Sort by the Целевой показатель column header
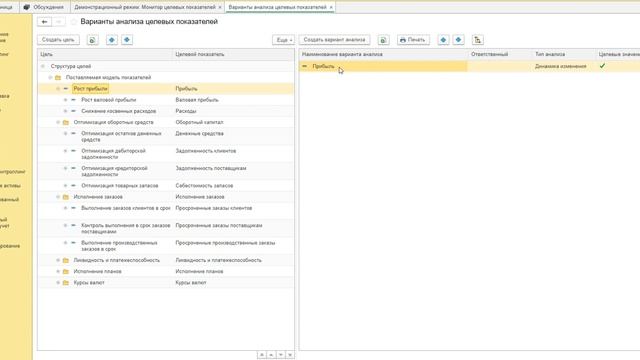The width and height of the screenshot is (640, 360). 233,54
